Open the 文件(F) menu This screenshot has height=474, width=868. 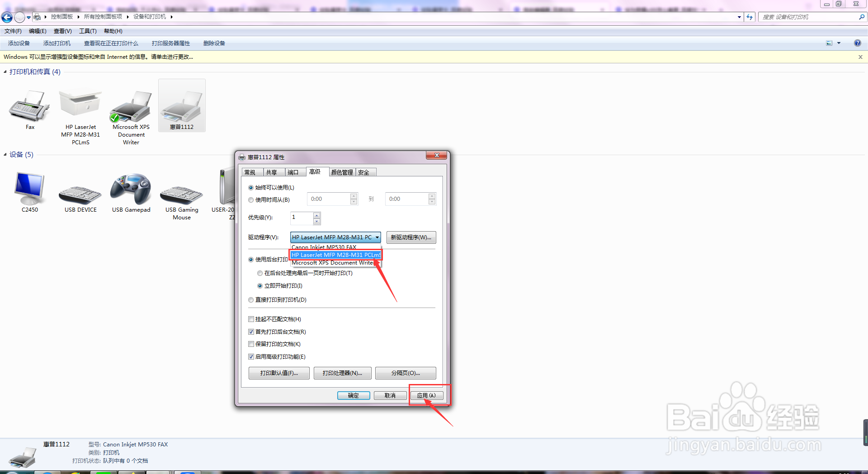click(x=13, y=31)
